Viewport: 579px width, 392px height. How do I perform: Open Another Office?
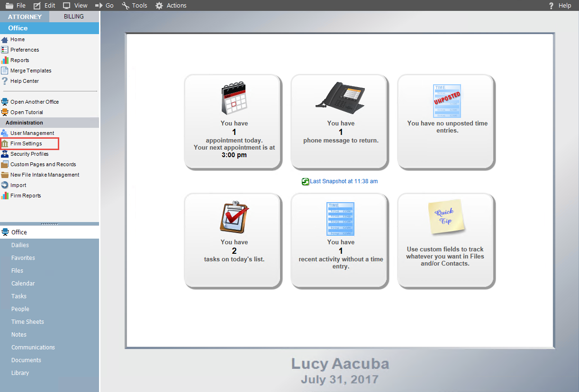pos(34,102)
